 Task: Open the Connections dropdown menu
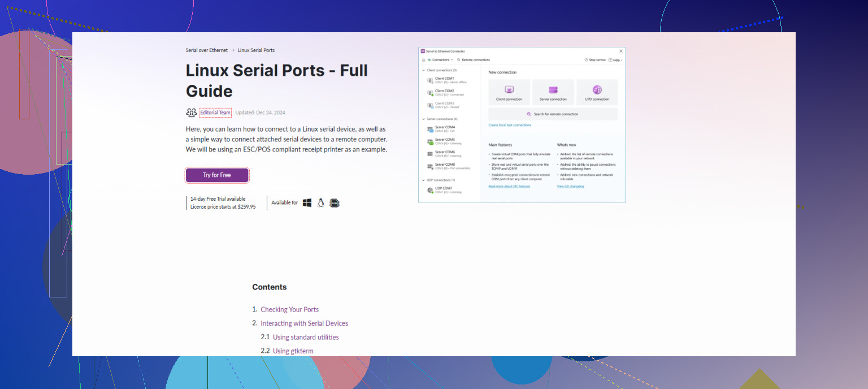441,60
